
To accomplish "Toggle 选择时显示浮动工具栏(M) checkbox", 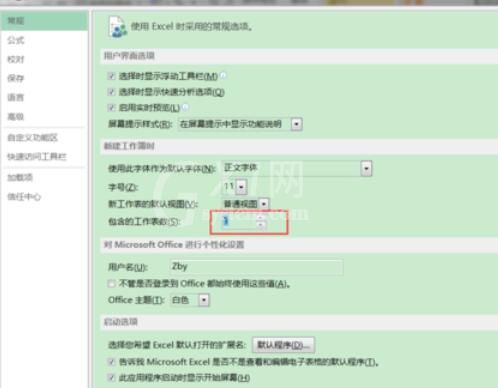I will [x=111, y=76].
